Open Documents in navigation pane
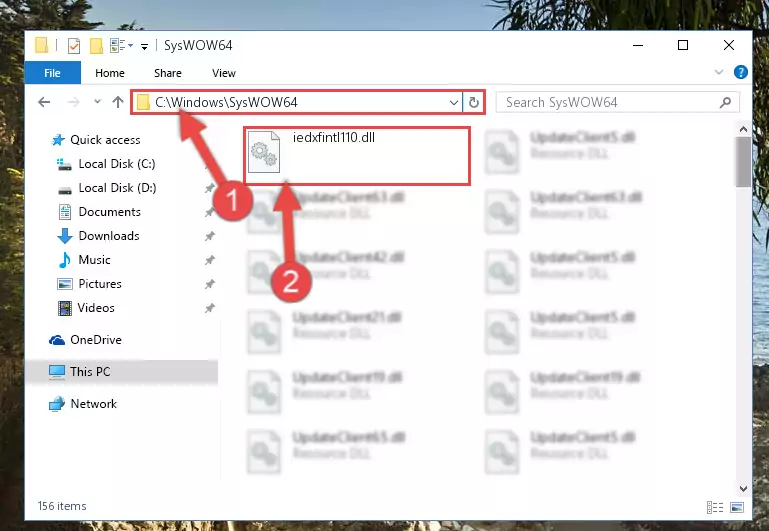 coord(109,212)
